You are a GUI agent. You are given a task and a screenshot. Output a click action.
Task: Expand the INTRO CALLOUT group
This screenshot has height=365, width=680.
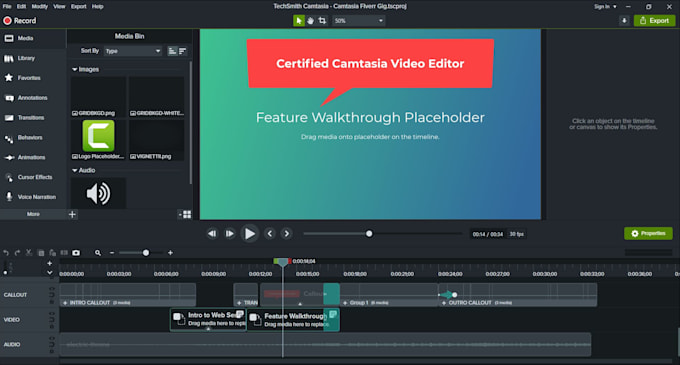[x=65, y=303]
